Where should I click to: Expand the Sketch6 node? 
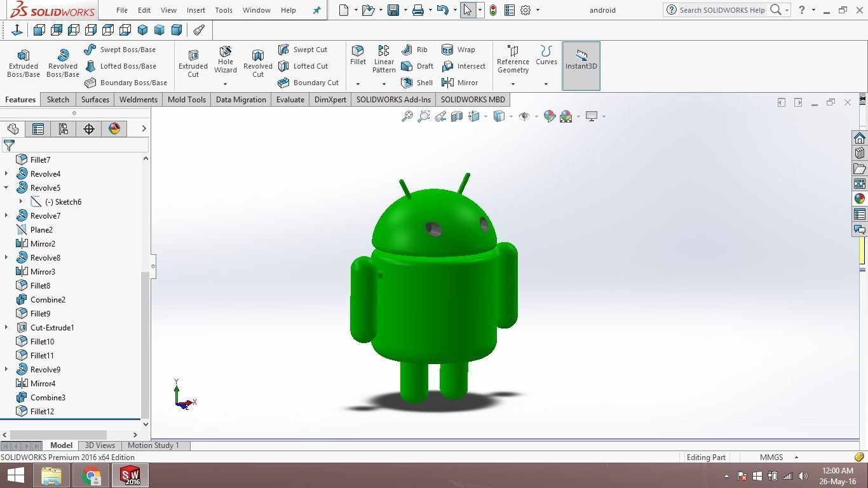click(21, 202)
